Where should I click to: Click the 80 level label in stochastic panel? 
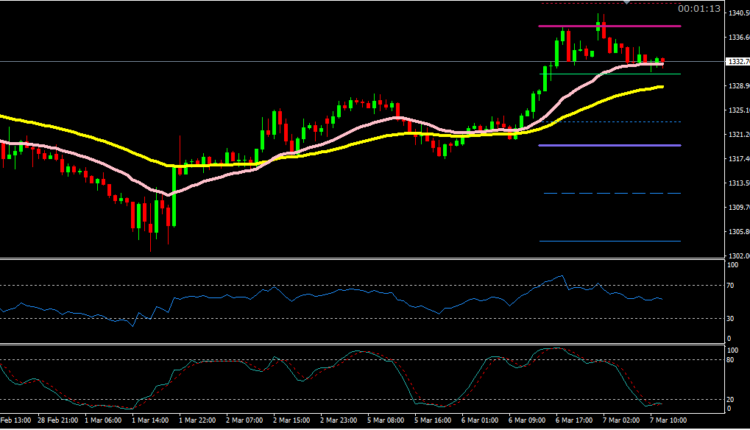tap(730, 359)
